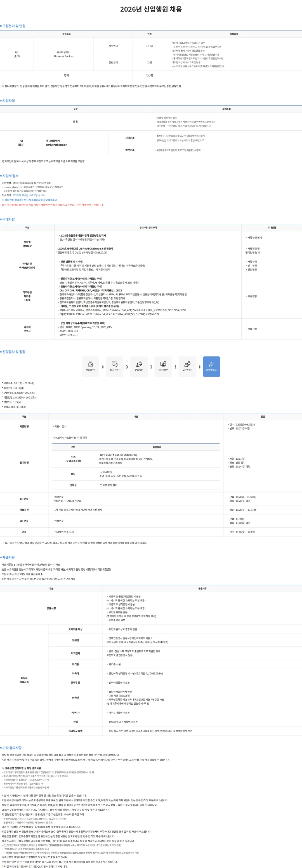Click the 1차 면접 row label
302x868 pixels.
point(24,499)
